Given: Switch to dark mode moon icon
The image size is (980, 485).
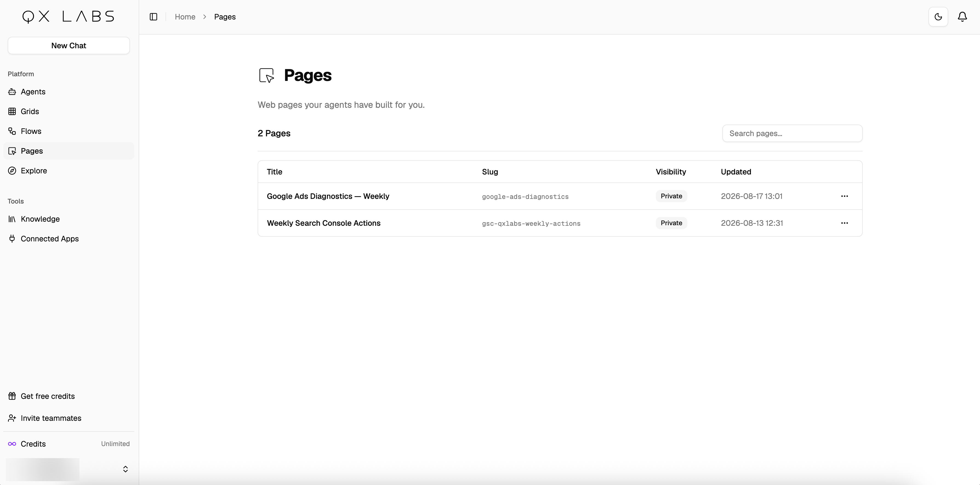Looking at the screenshot, I should [938, 17].
